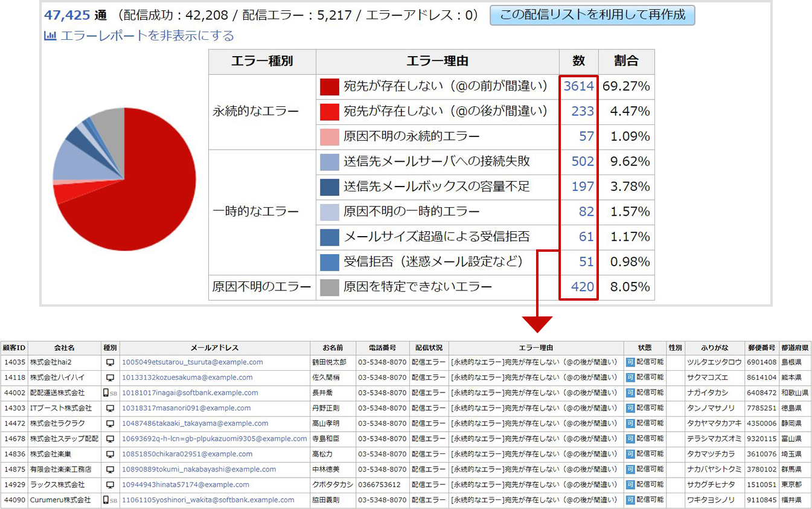
Task: Open email 10487486takaaki_takayama@example.com
Action: (x=195, y=423)
